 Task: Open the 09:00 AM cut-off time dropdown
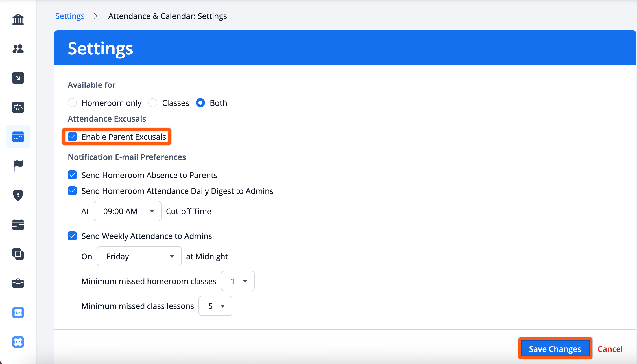point(127,211)
